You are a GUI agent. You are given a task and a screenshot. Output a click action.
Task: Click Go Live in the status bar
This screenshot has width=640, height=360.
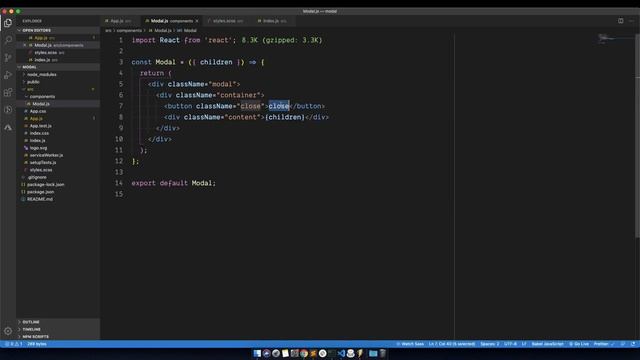coord(579,344)
